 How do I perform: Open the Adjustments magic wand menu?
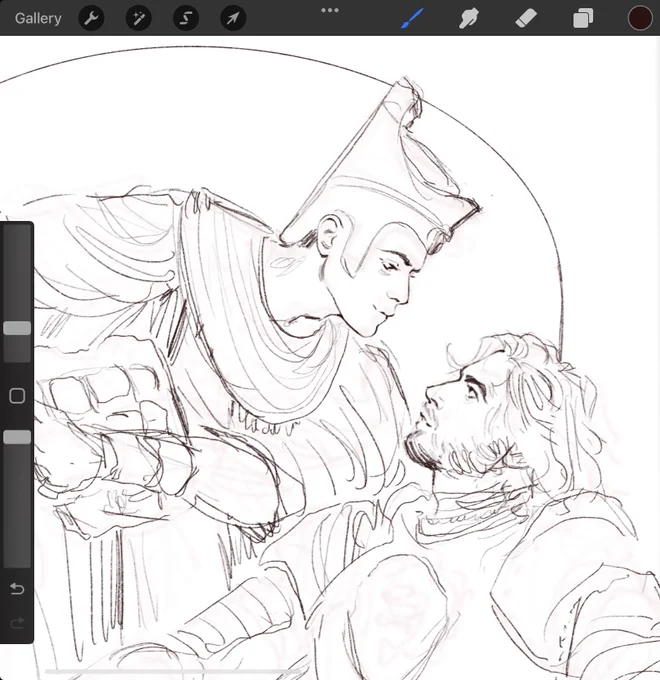coord(138,18)
